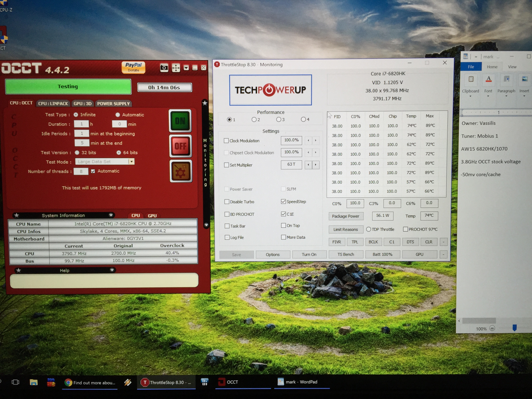532x399 pixels.
Task: Enable the On Top checkbox
Action: click(x=283, y=225)
